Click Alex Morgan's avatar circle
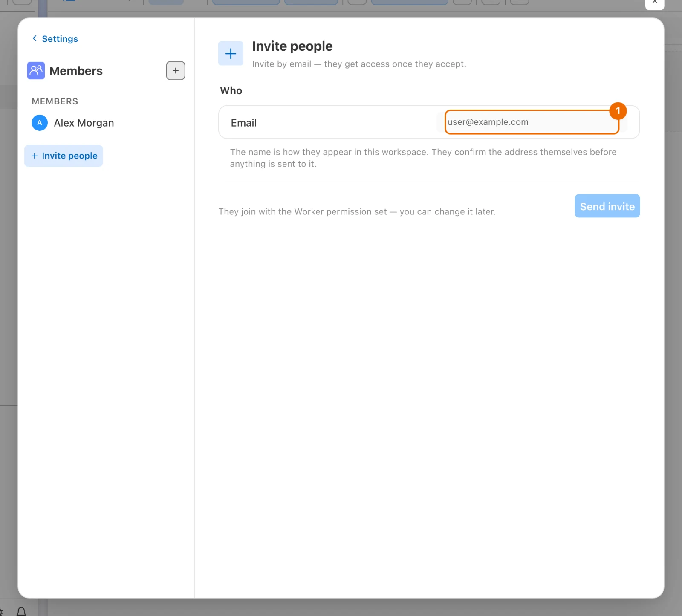The image size is (682, 616). pos(40,123)
